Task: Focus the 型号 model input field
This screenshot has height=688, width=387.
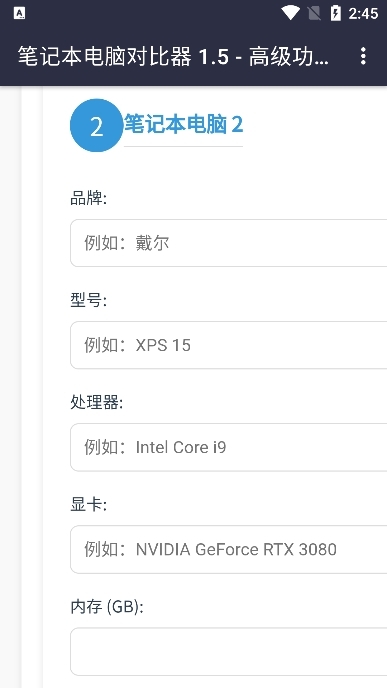Action: (x=229, y=345)
